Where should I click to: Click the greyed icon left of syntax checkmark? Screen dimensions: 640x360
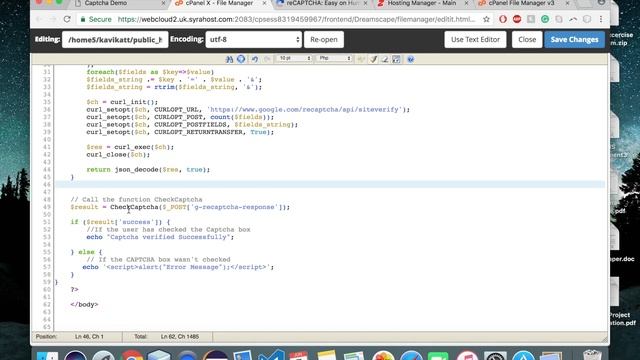click(x=361, y=59)
